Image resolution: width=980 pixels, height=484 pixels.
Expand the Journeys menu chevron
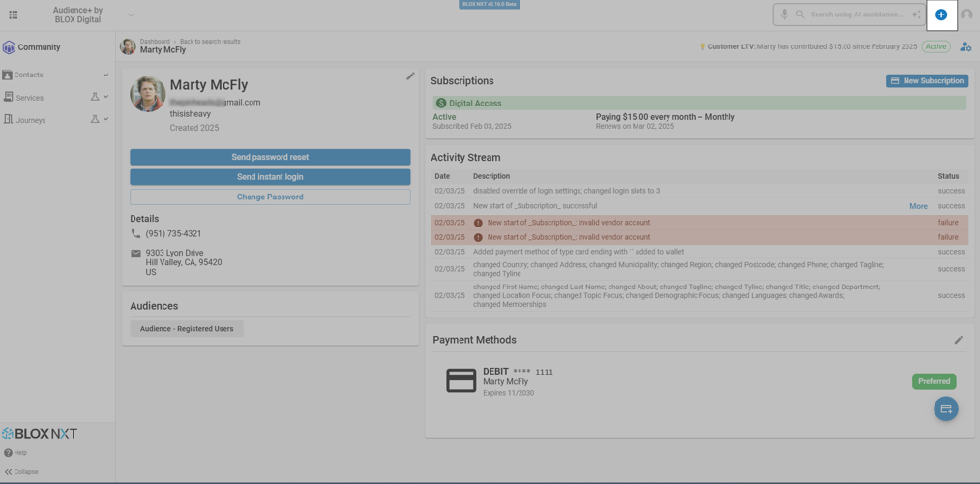click(x=105, y=119)
